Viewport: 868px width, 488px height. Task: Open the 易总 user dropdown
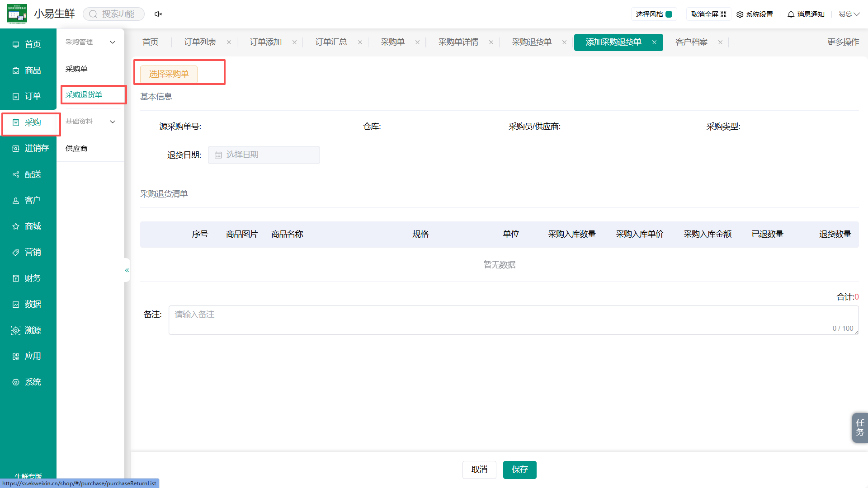(x=849, y=14)
